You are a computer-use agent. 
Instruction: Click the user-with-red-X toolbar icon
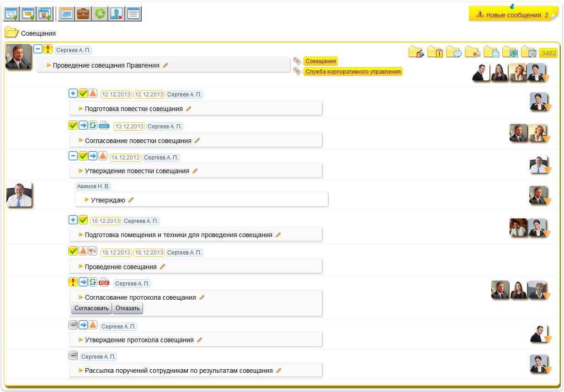point(116,14)
